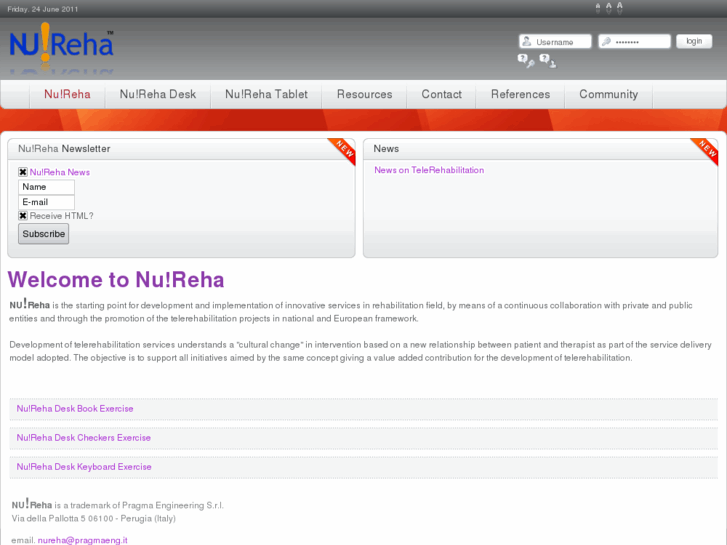Click the Welcome to Nu!Reha heading
727x545 pixels.
116,280
